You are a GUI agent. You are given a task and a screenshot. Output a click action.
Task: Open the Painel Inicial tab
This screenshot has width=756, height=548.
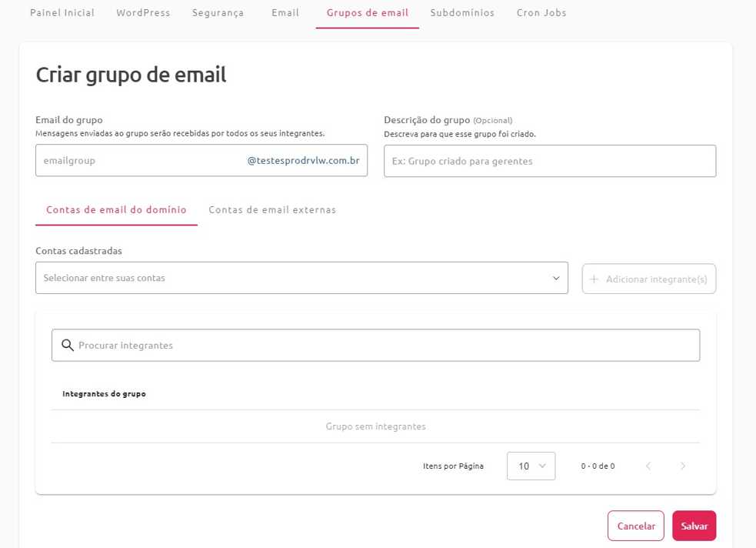tap(62, 13)
